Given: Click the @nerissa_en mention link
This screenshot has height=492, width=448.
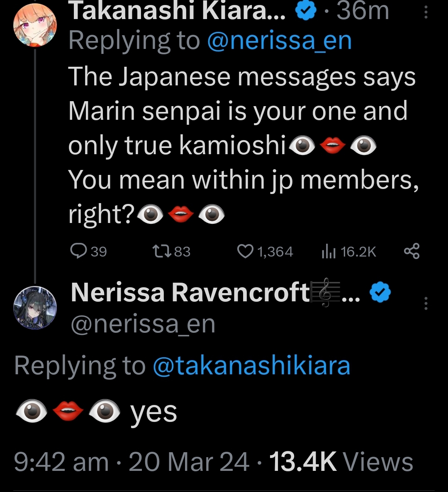Looking at the screenshot, I should (x=279, y=41).
